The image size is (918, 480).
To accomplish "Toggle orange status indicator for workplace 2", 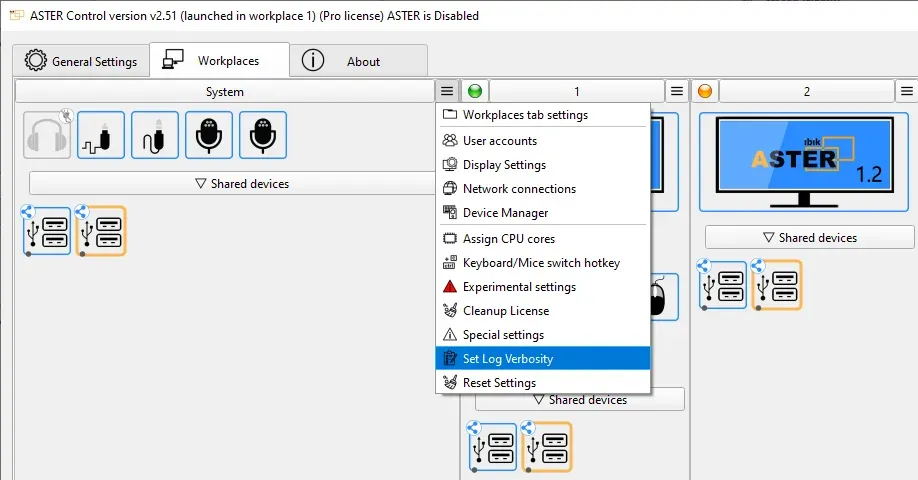I will tap(705, 92).
